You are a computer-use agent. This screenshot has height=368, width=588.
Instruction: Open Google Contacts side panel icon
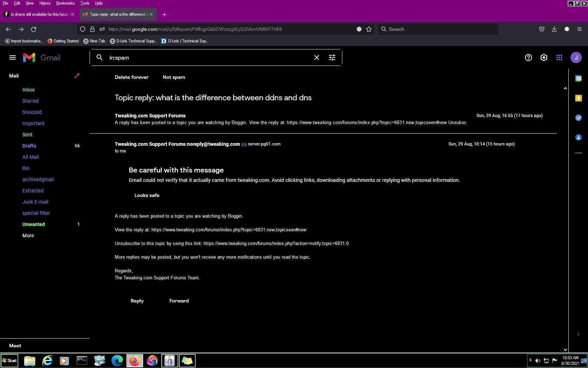click(578, 137)
